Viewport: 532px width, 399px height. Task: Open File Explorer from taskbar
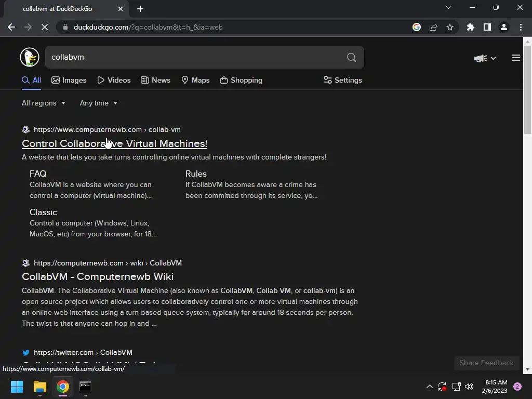39,387
